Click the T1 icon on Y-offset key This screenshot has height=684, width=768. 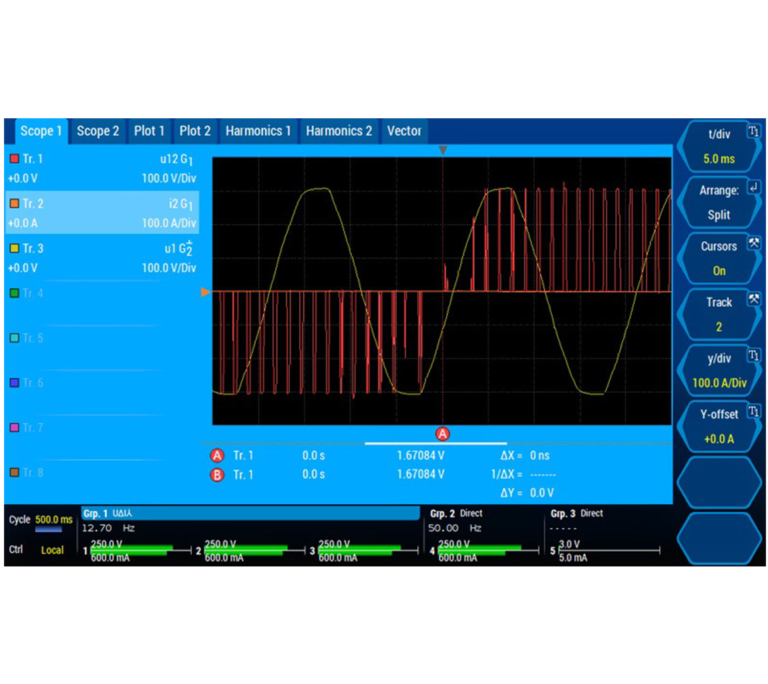tap(753, 411)
